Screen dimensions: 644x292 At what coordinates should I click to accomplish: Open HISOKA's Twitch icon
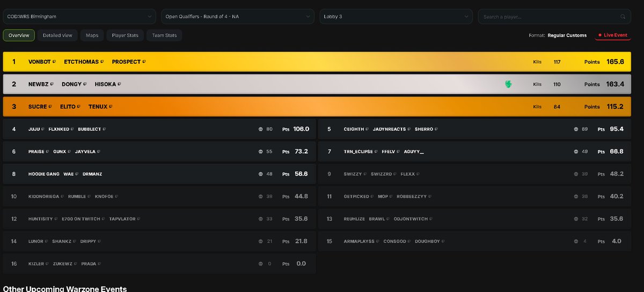[x=119, y=84]
